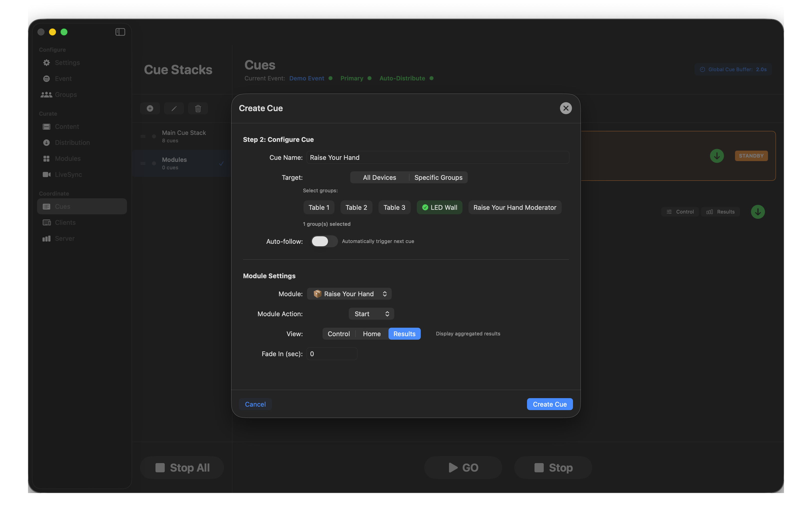Close the Create Cue dialog
The image size is (812, 530).
point(566,108)
